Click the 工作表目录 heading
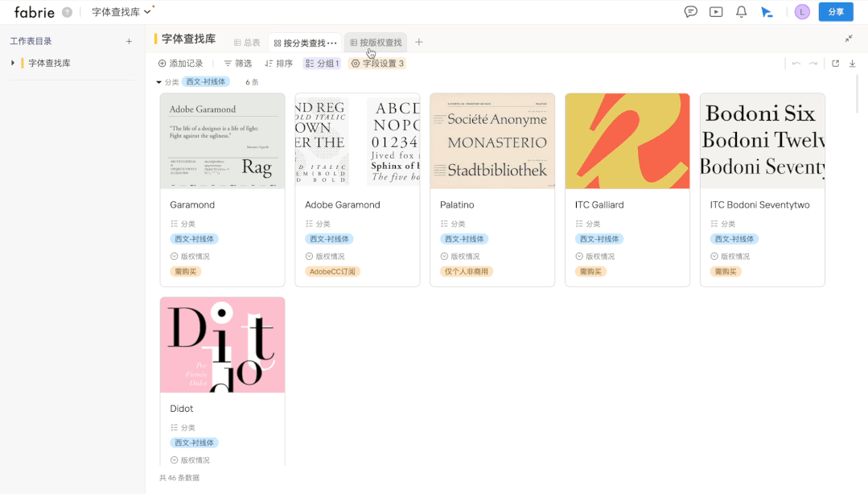868x494 pixels. (x=31, y=41)
